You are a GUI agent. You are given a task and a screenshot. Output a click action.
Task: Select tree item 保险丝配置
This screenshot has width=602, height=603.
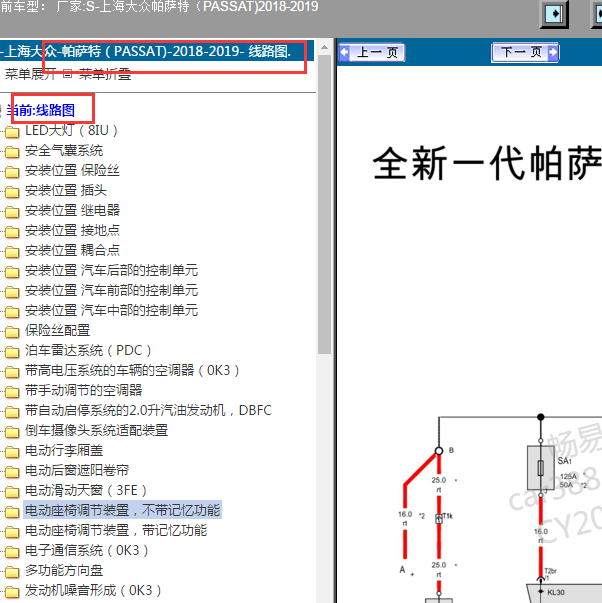point(57,330)
